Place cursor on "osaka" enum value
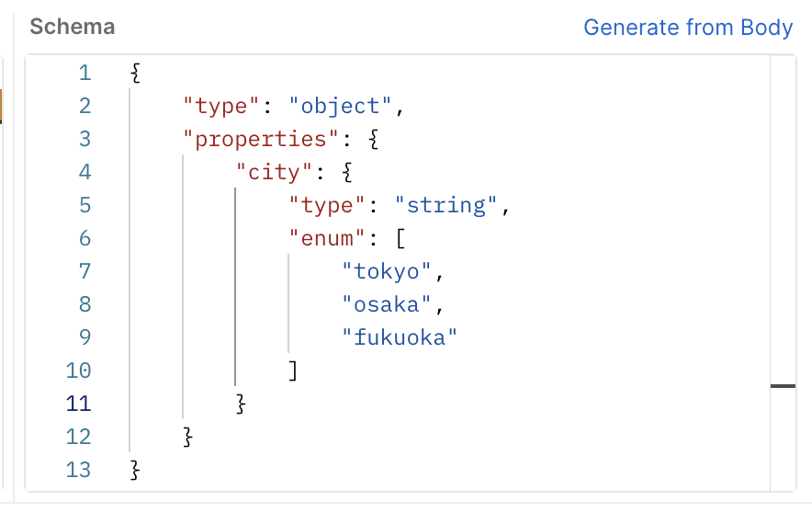 click(387, 305)
